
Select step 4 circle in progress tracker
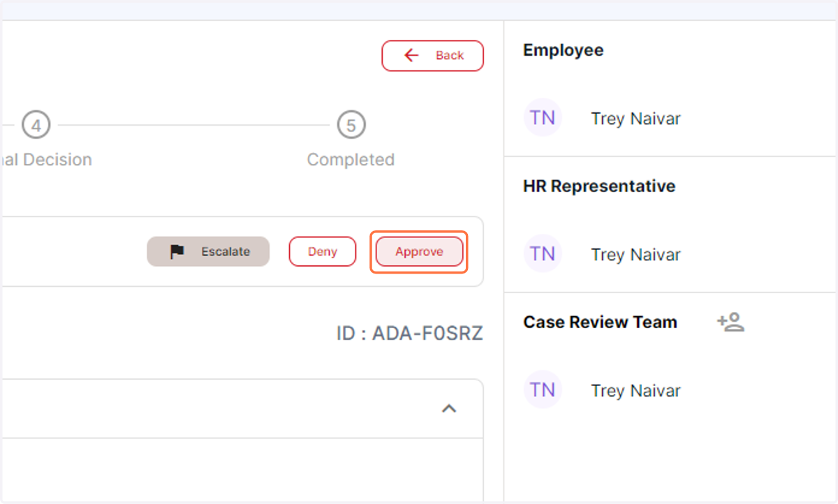(36, 126)
